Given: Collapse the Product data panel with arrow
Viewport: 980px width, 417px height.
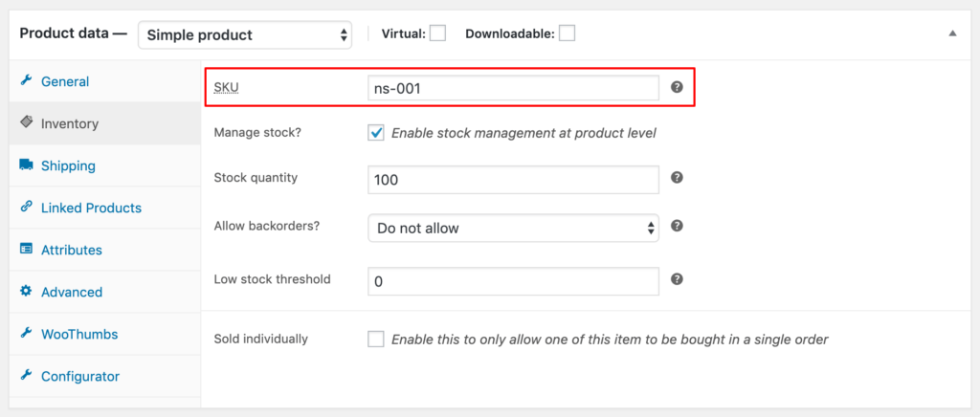Looking at the screenshot, I should [952, 33].
